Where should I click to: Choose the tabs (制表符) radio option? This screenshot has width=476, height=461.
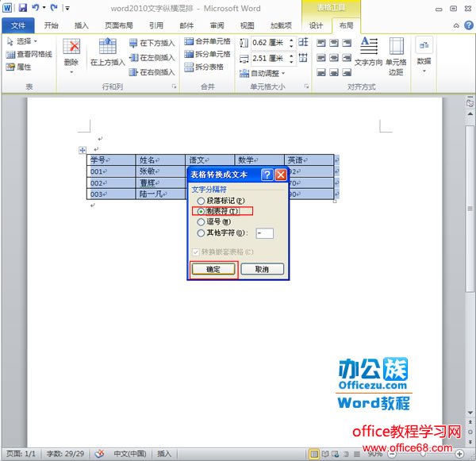[201, 212]
